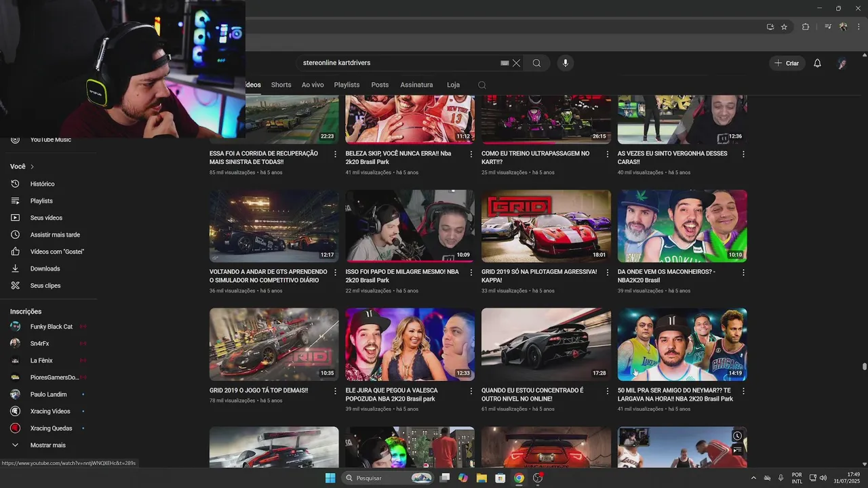The width and height of the screenshot is (868, 488).
Task: Focus the YouTube search input field
Action: pyautogui.click(x=400, y=63)
